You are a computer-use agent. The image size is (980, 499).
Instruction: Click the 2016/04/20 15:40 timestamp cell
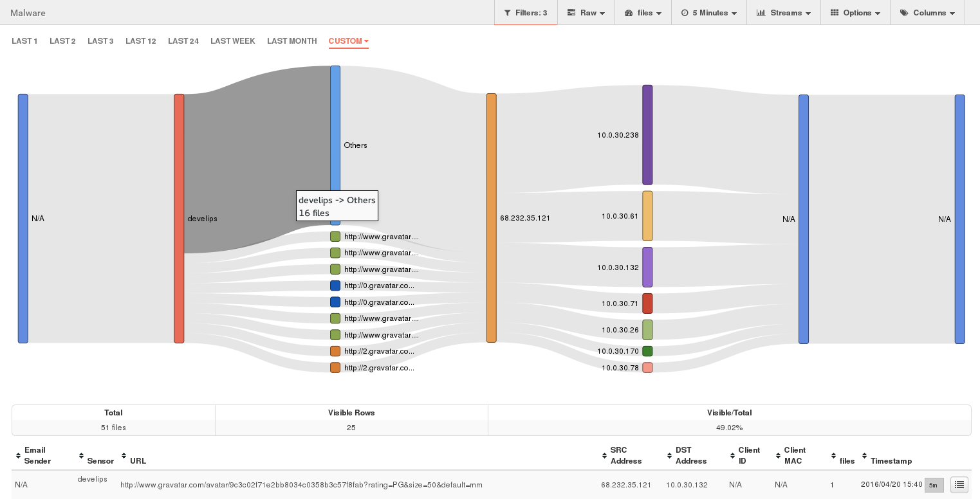pos(891,484)
